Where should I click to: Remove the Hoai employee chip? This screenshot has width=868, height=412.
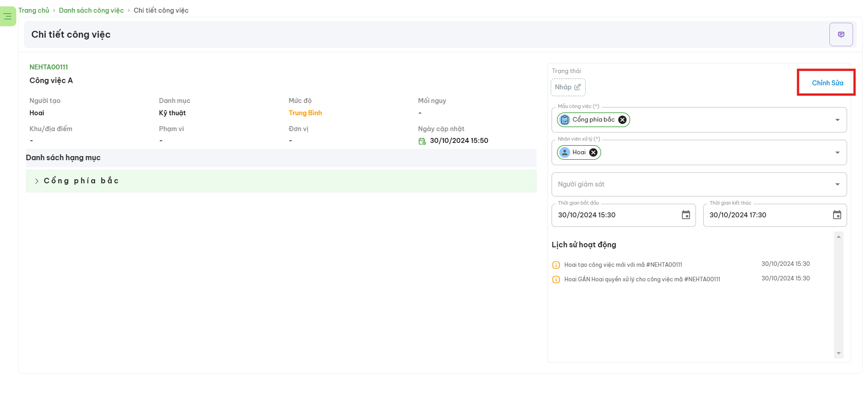(x=593, y=152)
